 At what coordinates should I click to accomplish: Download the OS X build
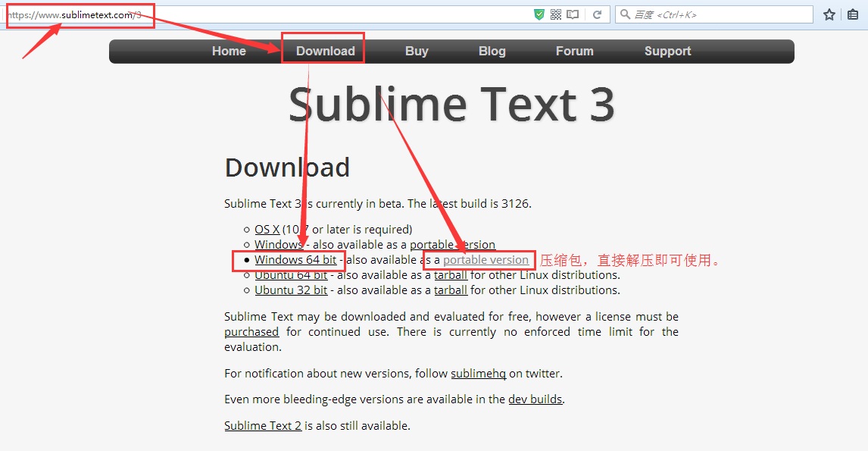tap(267, 230)
